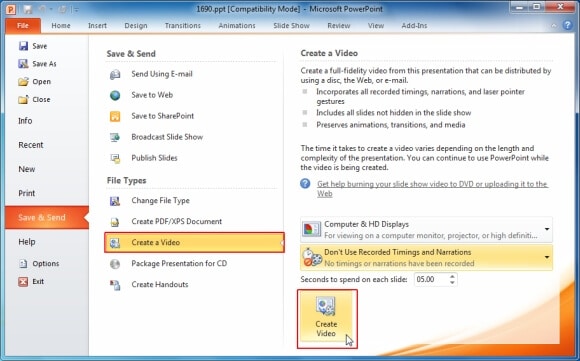The width and height of the screenshot is (580, 361).
Task: Click the recorded timings clock icon
Action: (x=311, y=257)
